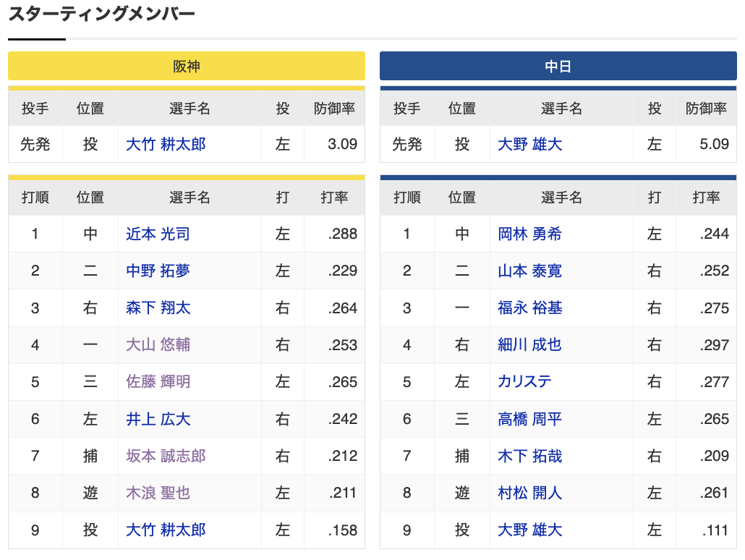
Task: Select the 中日 team banner
Action: pos(558,65)
